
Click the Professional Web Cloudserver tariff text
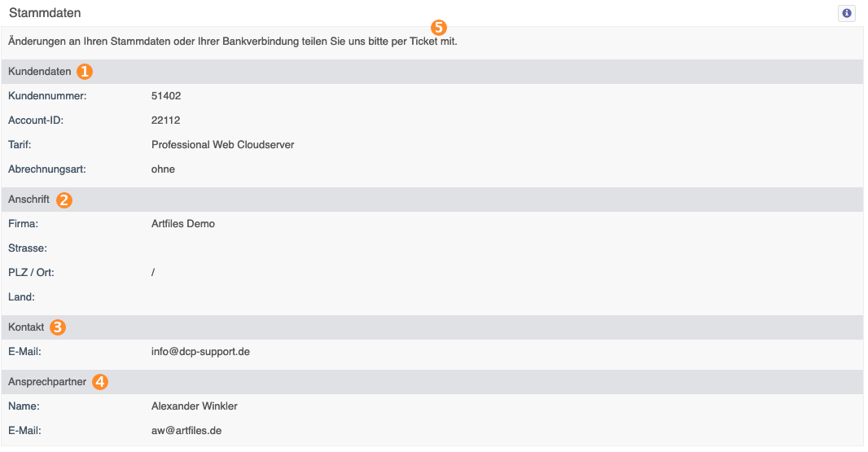point(222,145)
